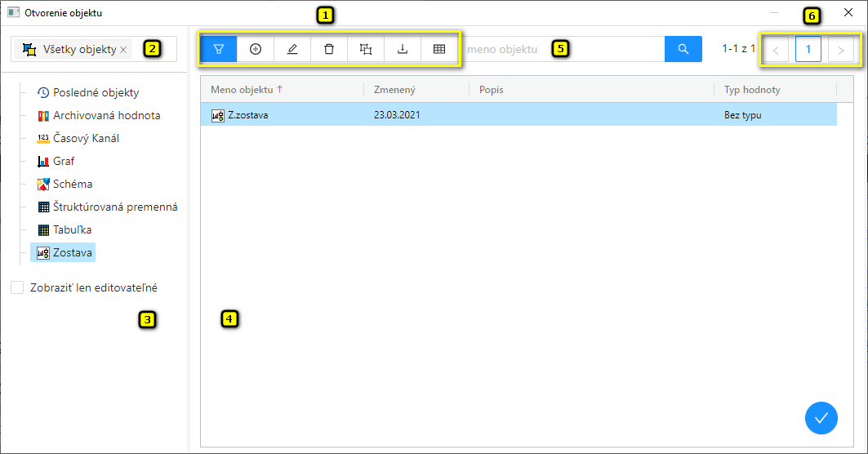Click page number 1 button
This screenshot has width=868, height=454.
click(x=808, y=50)
